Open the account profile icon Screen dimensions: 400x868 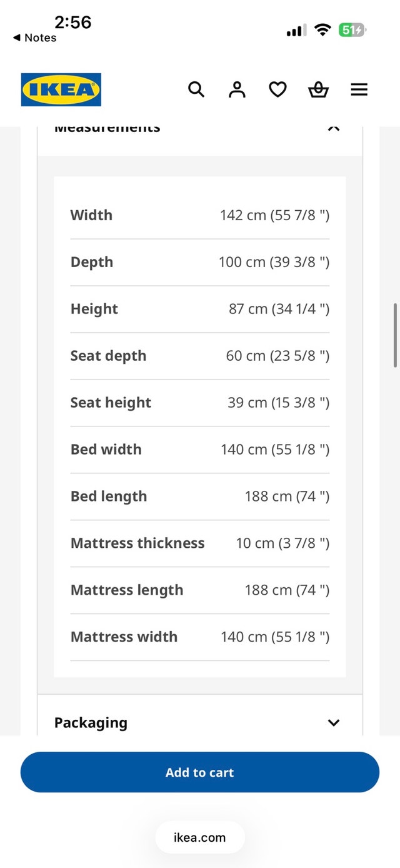pos(237,90)
